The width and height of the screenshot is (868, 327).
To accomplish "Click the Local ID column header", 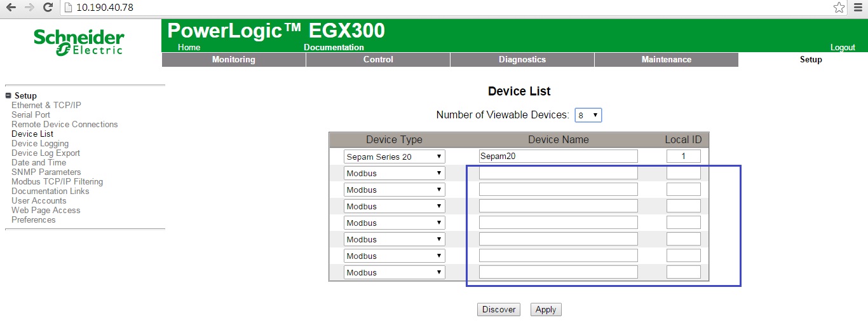I will pos(683,140).
